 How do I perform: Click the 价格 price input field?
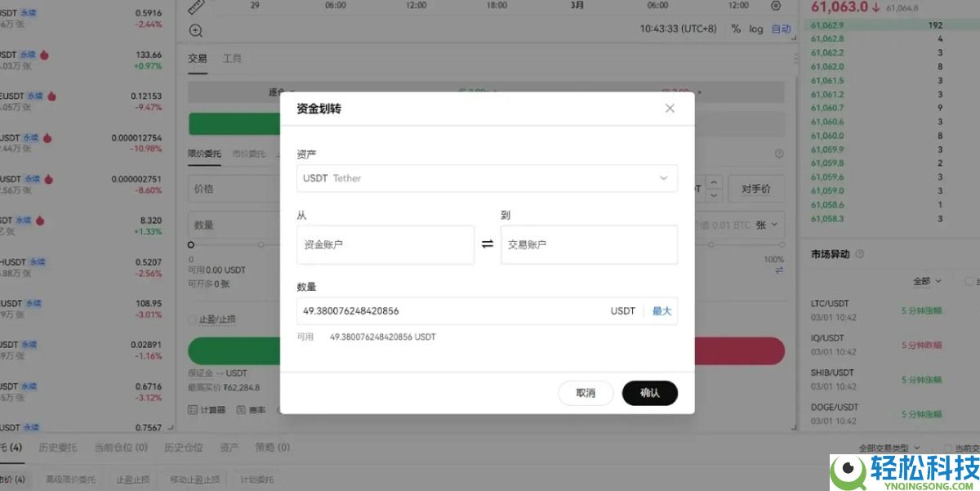(234, 189)
